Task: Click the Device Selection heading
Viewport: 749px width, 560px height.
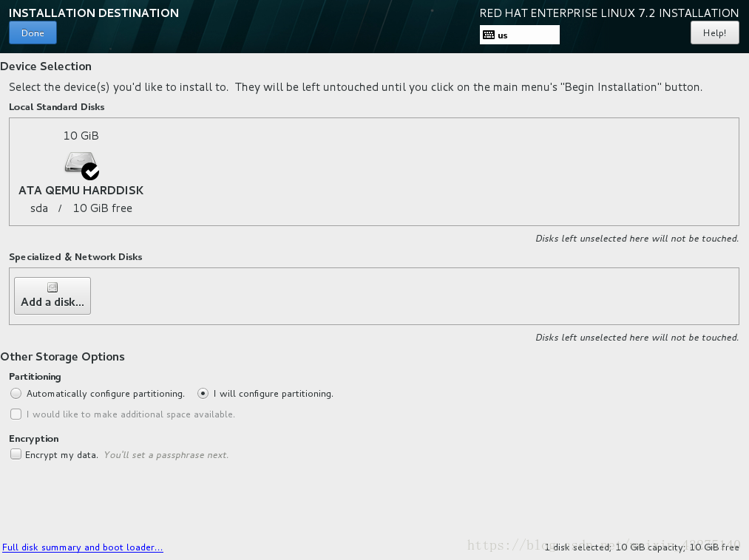Action: click(x=46, y=66)
